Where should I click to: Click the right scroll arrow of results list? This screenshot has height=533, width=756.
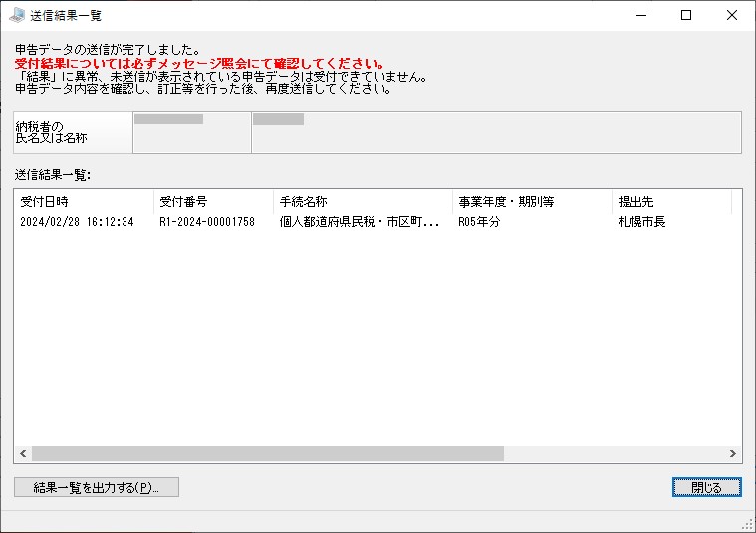pyautogui.click(x=733, y=453)
